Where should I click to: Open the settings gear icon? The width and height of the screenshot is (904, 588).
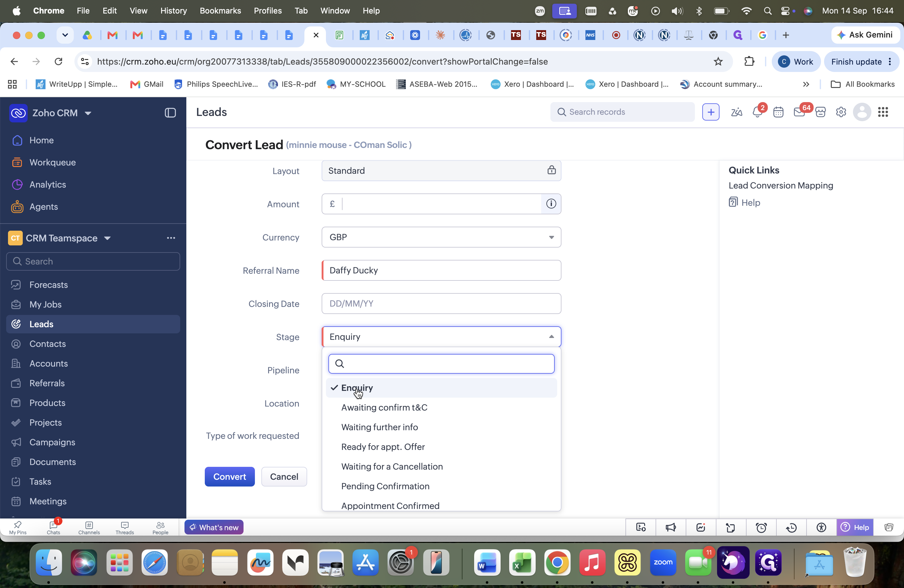(x=841, y=112)
